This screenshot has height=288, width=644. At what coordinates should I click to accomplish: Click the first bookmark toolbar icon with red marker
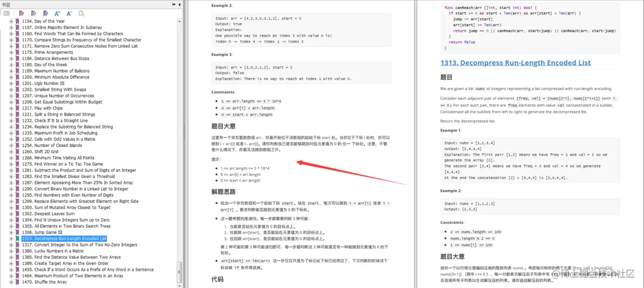click(21, 13)
